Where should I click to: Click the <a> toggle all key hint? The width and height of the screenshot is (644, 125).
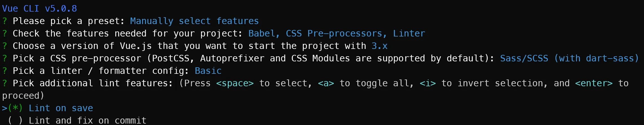point(326,83)
